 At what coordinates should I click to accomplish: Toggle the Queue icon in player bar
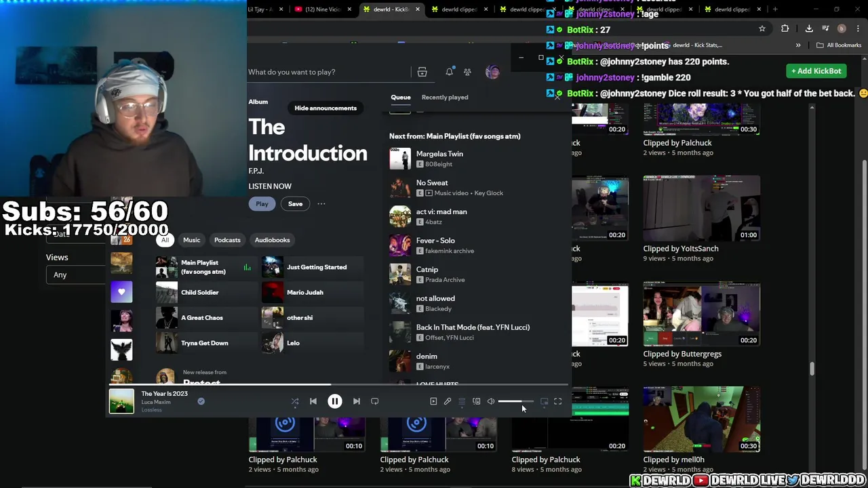tap(462, 401)
